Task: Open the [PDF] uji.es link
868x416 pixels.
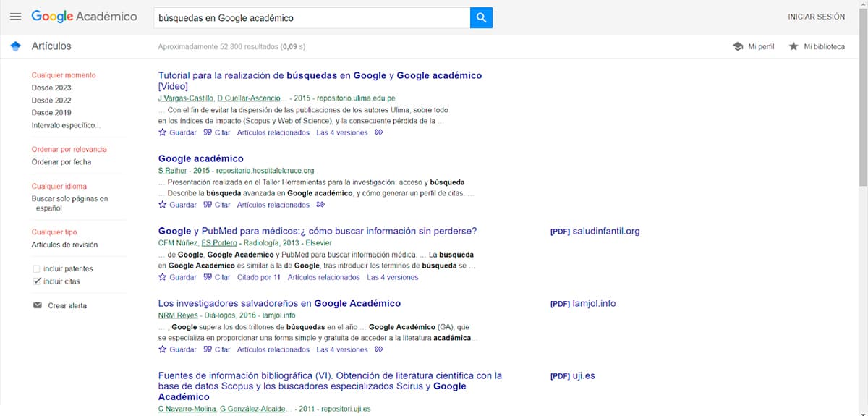Action: (x=573, y=376)
